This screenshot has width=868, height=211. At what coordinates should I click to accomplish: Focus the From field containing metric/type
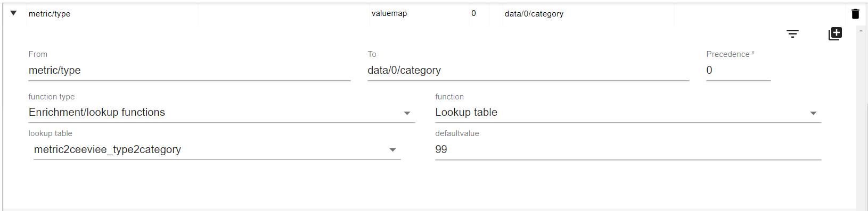[x=189, y=70]
